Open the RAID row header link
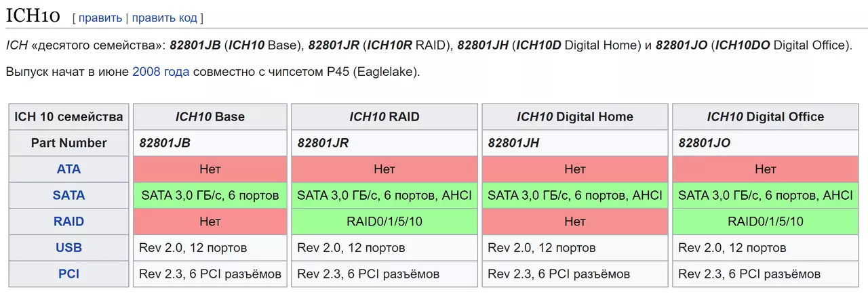Screen dimensions: 868x298 tap(69, 221)
